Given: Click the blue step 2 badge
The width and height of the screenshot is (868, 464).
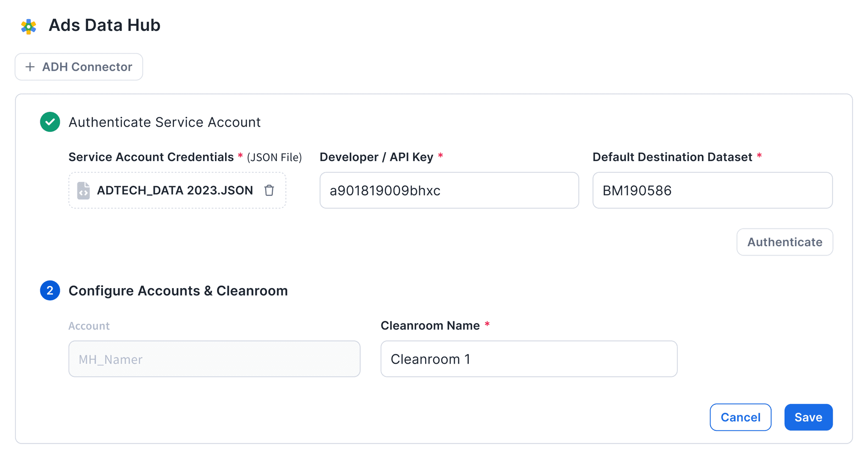Looking at the screenshot, I should [50, 291].
